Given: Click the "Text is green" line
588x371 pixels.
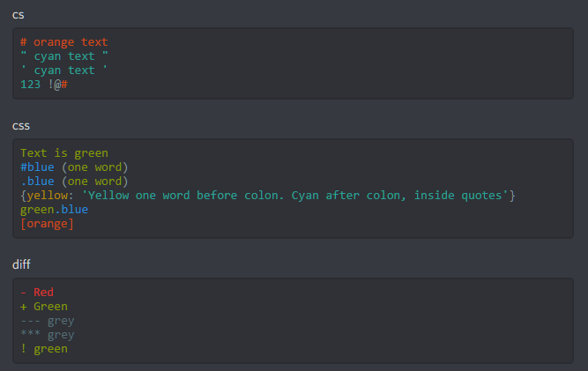Looking at the screenshot, I should [x=63, y=153].
